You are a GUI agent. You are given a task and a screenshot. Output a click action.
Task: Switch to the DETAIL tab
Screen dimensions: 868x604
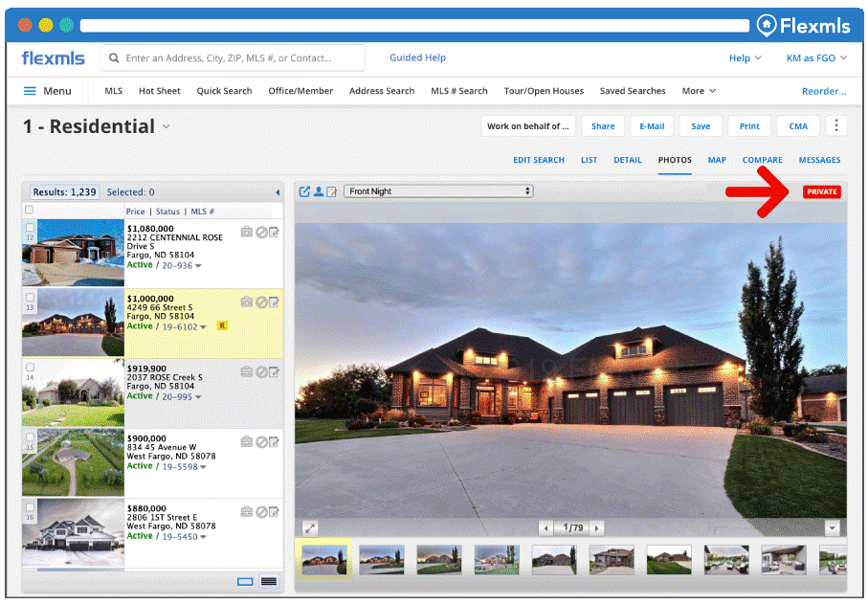click(x=627, y=160)
